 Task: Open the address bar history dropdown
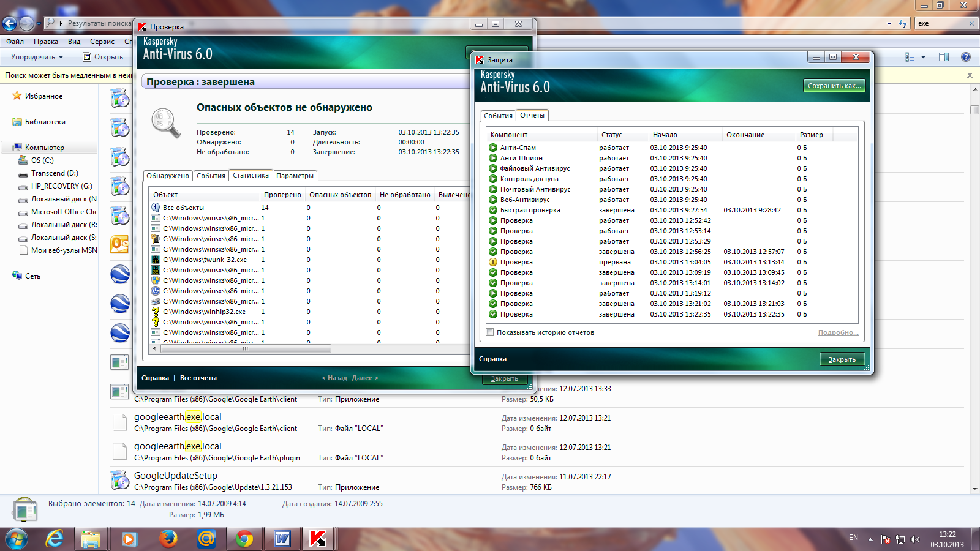coord(889,24)
